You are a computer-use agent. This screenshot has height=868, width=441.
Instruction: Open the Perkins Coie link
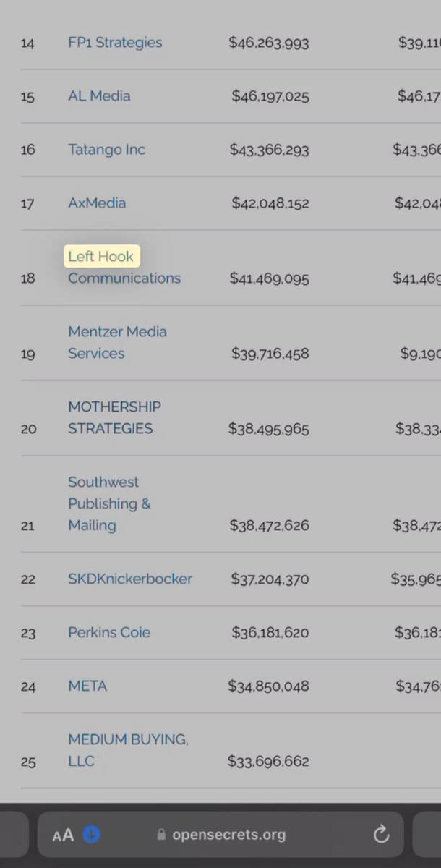(109, 632)
